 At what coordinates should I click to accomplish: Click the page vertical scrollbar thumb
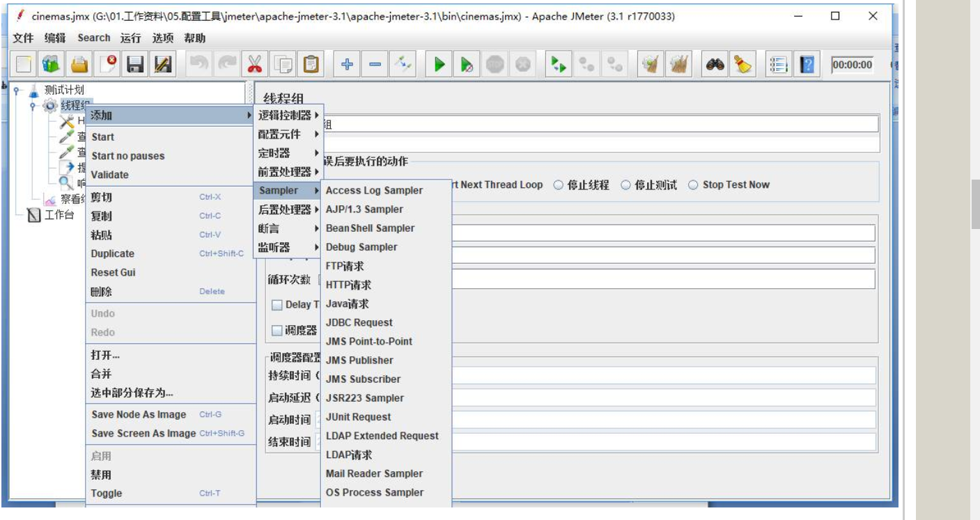click(x=975, y=203)
